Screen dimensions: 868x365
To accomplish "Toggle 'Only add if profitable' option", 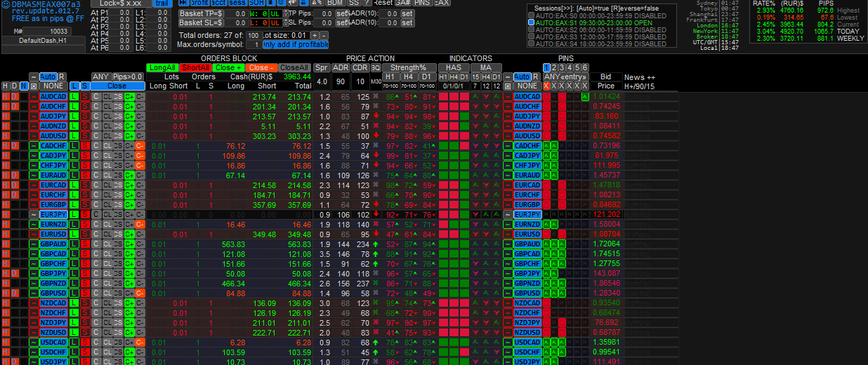I will point(296,45).
